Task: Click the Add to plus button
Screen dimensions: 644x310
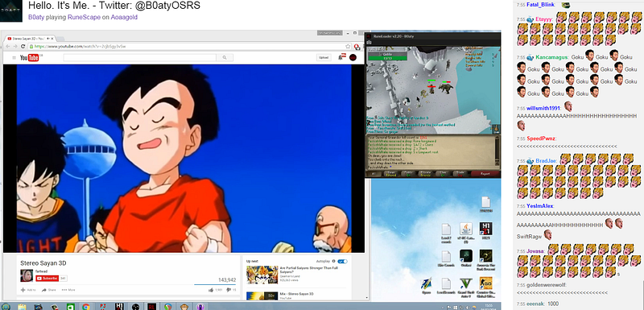Action: [x=28, y=290]
